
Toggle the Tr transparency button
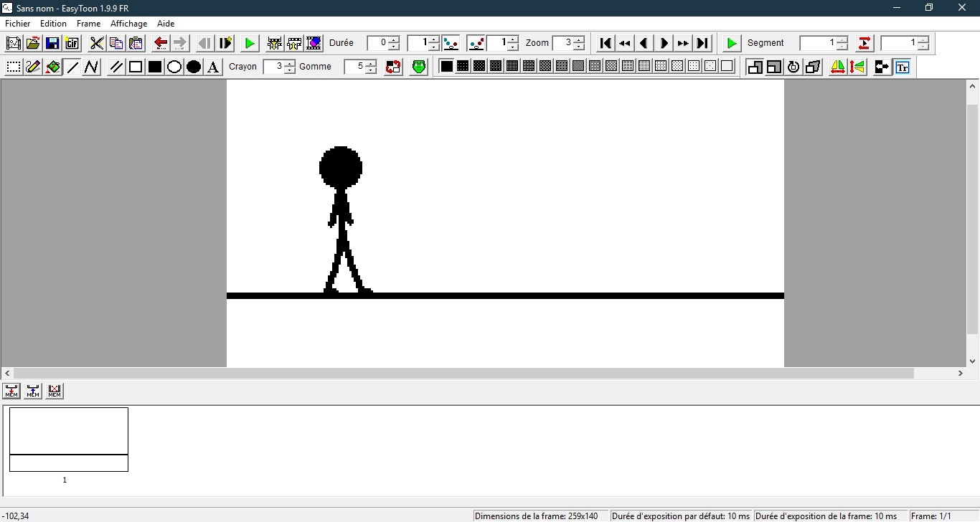tap(903, 67)
